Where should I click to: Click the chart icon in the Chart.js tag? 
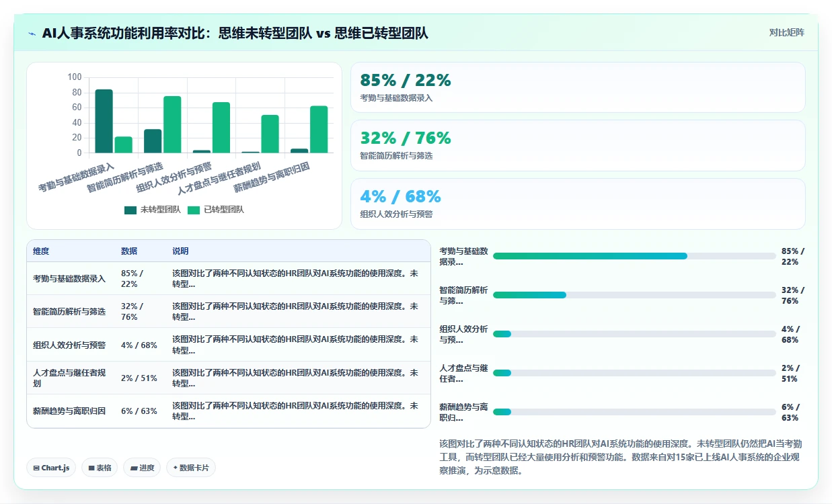[36, 468]
